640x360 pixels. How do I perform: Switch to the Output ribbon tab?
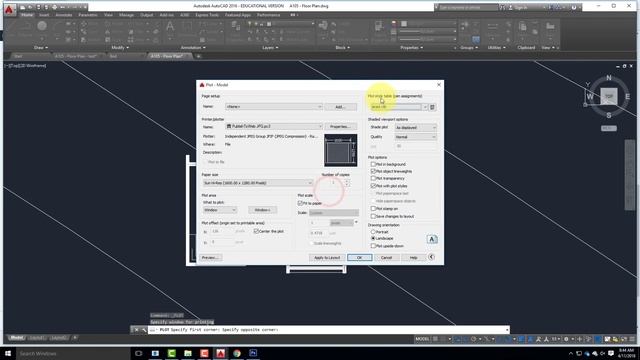[147, 15]
